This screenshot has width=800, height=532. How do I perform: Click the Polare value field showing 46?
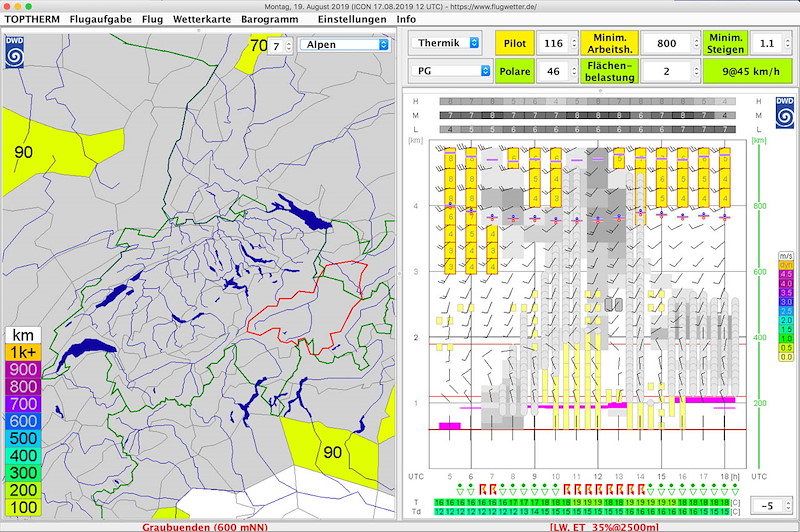tap(553, 71)
